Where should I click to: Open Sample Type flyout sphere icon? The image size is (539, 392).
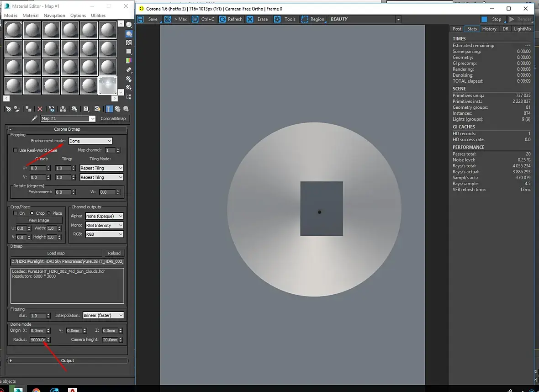(x=129, y=25)
